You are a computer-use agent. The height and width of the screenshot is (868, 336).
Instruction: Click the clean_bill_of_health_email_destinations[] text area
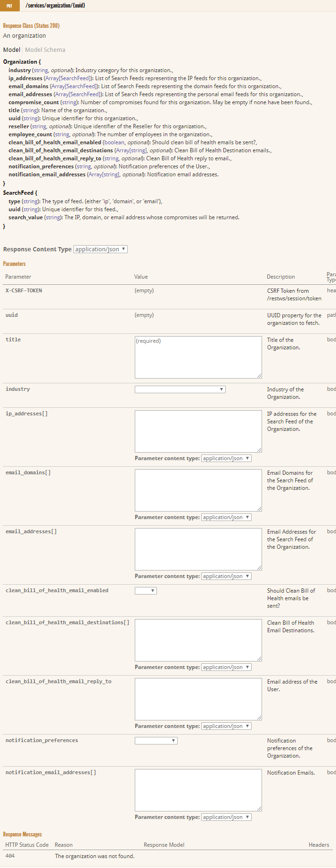pyautogui.click(x=198, y=640)
